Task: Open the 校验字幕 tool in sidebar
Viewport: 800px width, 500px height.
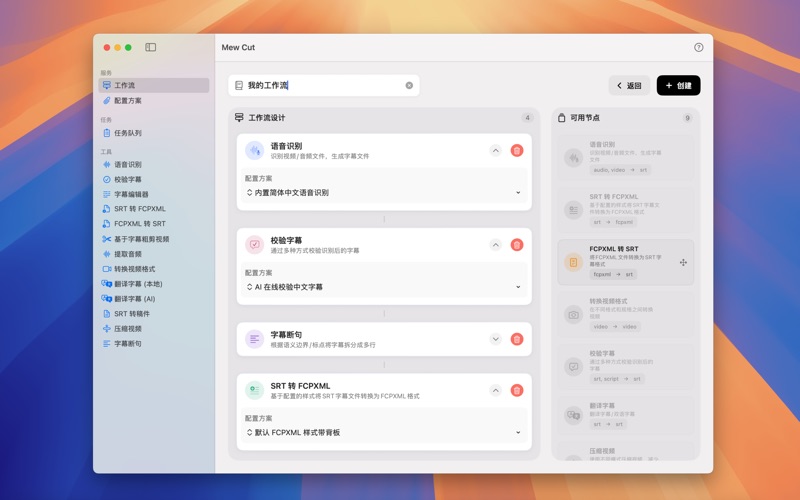Action: coord(154,179)
